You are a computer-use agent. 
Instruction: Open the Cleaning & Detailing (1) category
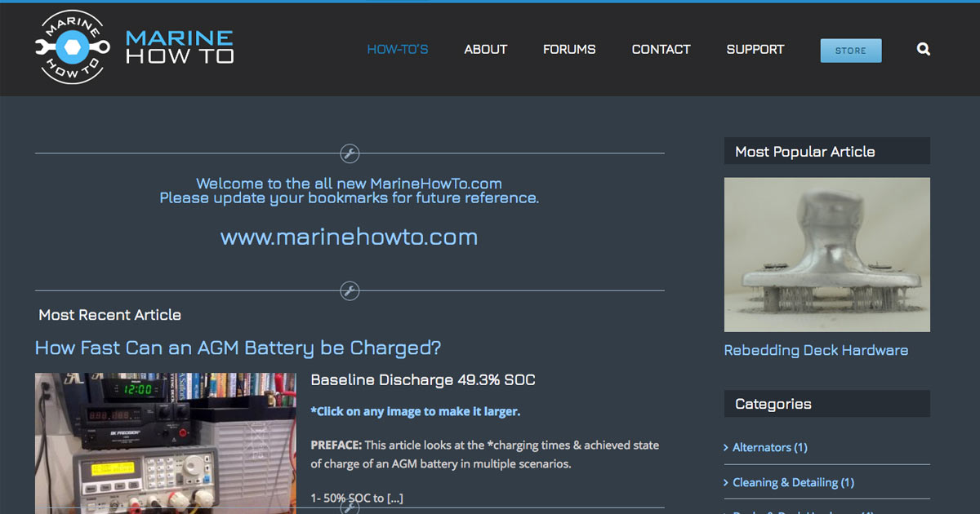(x=794, y=482)
